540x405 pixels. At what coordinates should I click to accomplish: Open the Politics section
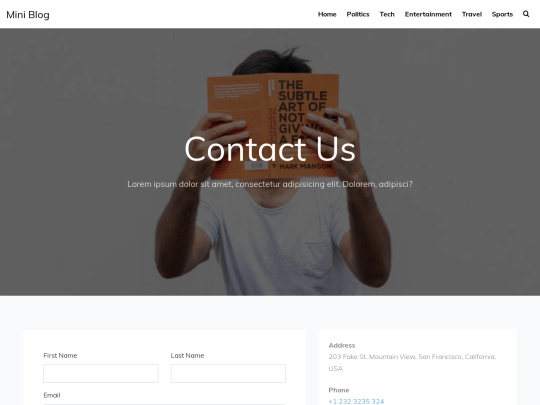[x=358, y=14]
